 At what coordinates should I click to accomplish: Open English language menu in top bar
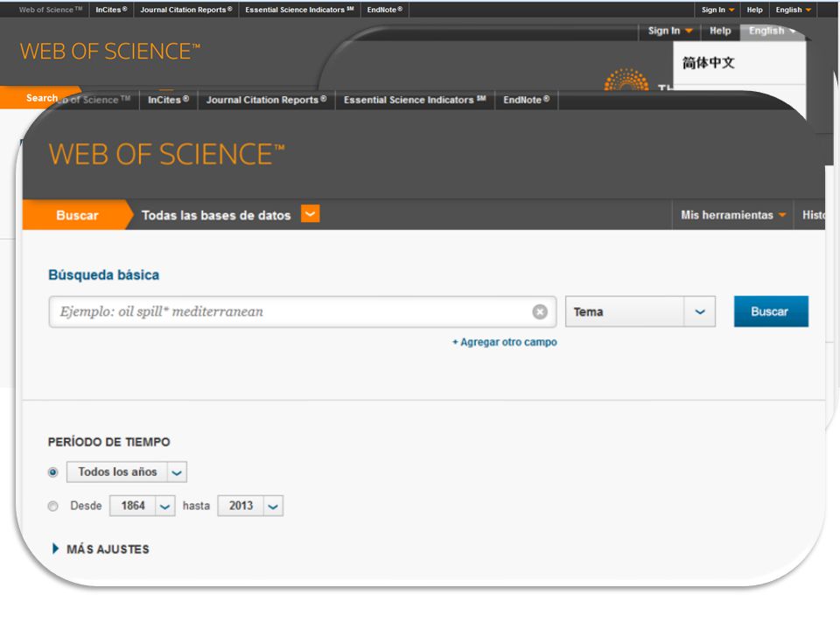click(793, 10)
